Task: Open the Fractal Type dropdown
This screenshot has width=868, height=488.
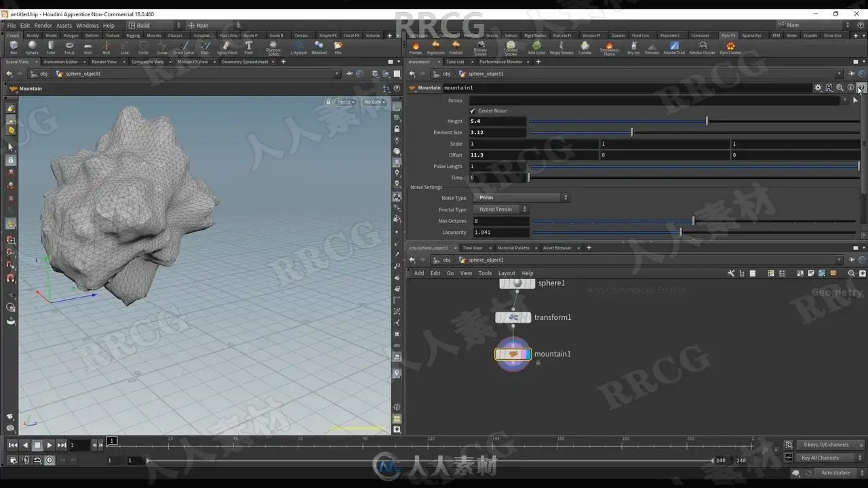Action: [500, 209]
